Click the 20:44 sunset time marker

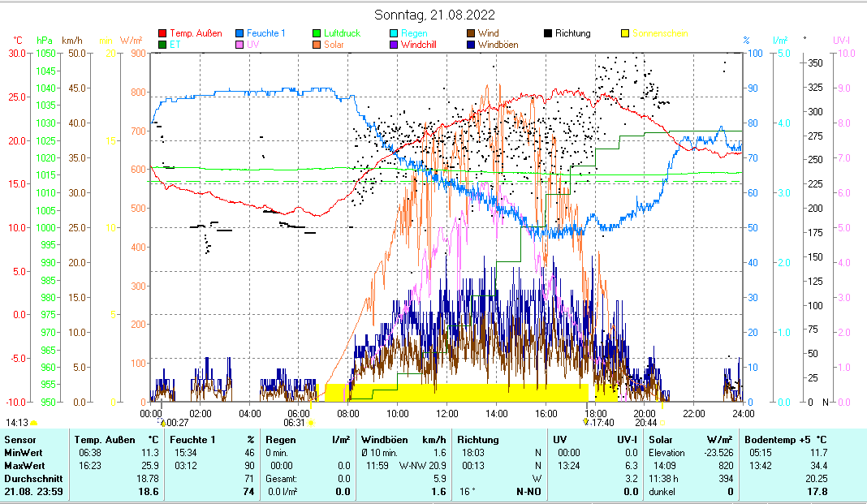(645, 422)
